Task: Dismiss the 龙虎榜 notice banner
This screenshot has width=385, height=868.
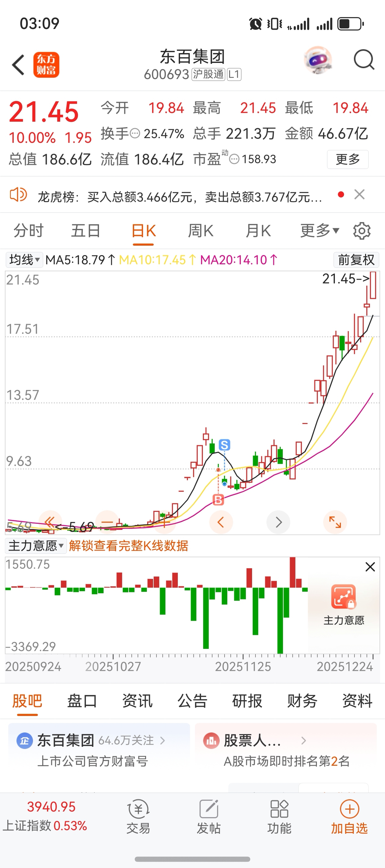Action: [x=359, y=194]
